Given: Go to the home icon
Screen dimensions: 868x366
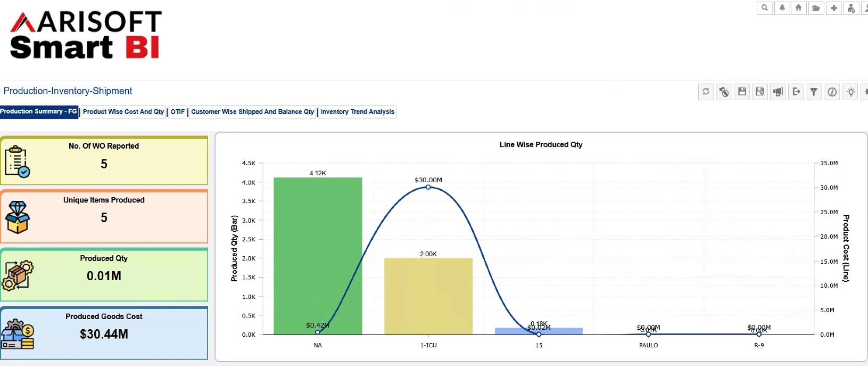Looking at the screenshot, I should coord(799,8).
